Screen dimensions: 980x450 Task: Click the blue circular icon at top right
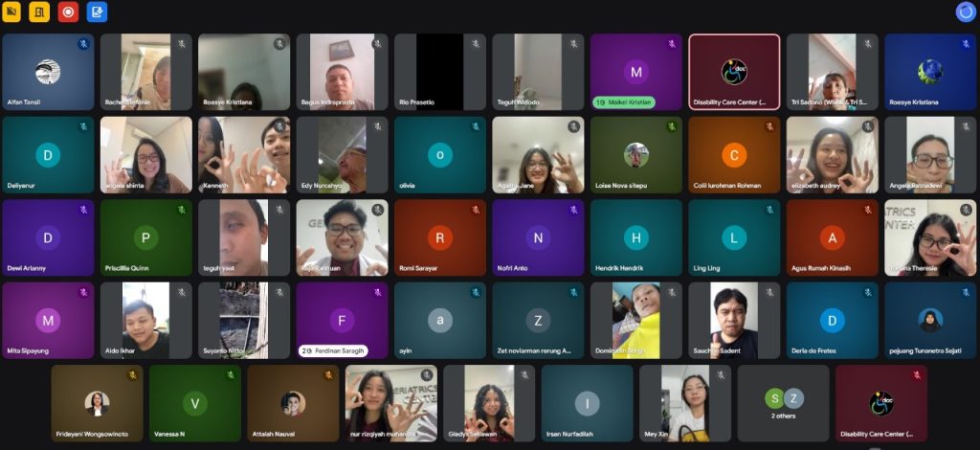(965, 11)
